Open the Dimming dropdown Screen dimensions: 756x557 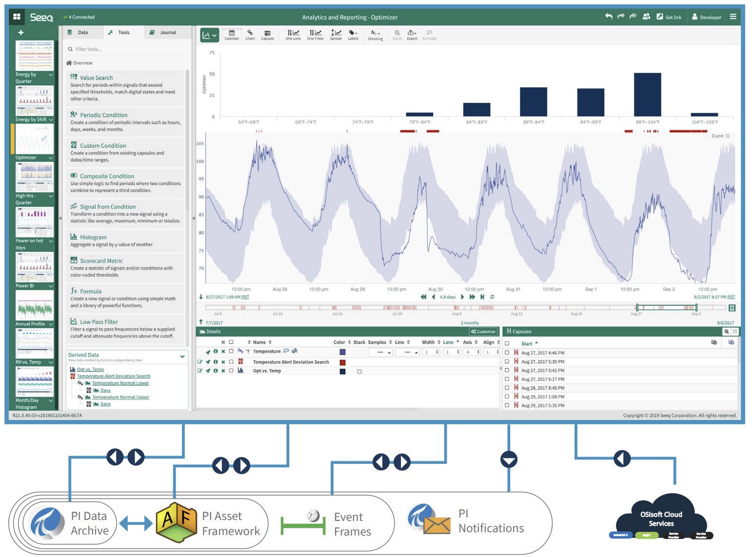tap(376, 35)
